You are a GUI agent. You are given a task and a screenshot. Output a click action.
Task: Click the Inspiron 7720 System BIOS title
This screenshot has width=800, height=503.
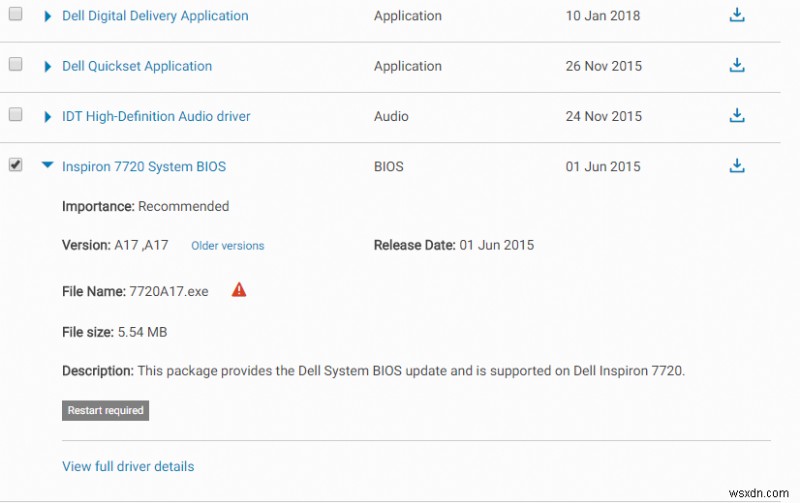144,166
